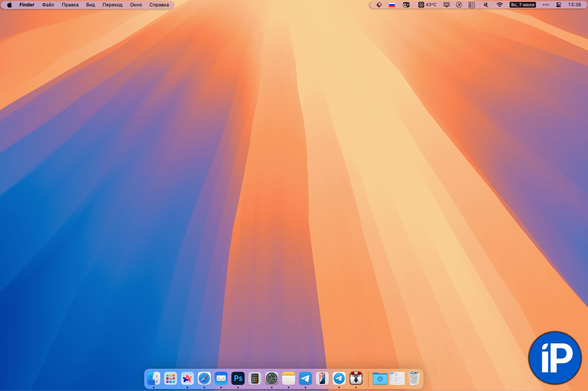
Task: Launch Safari browser from the Dock
Action: pos(204,379)
